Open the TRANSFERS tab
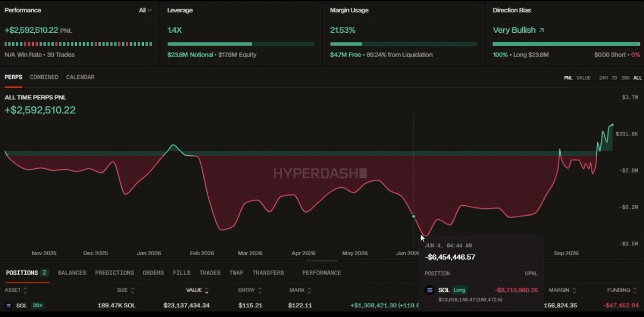Image resolution: width=644 pixels, height=317 pixels. click(268, 273)
